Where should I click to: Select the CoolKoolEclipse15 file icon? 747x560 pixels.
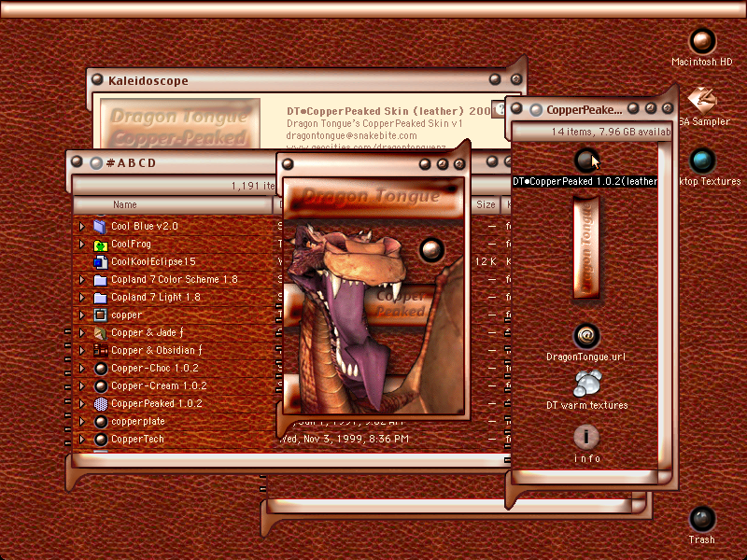(x=100, y=262)
